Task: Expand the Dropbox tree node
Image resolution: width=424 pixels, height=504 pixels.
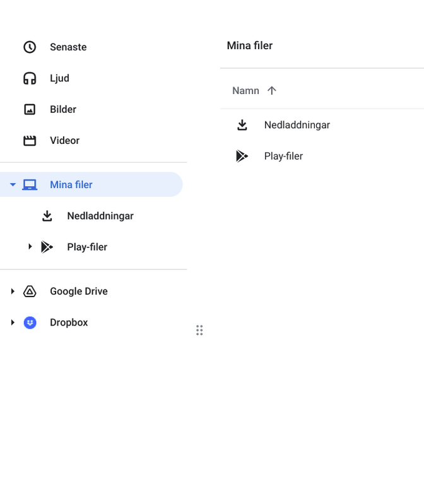Action: click(x=13, y=322)
